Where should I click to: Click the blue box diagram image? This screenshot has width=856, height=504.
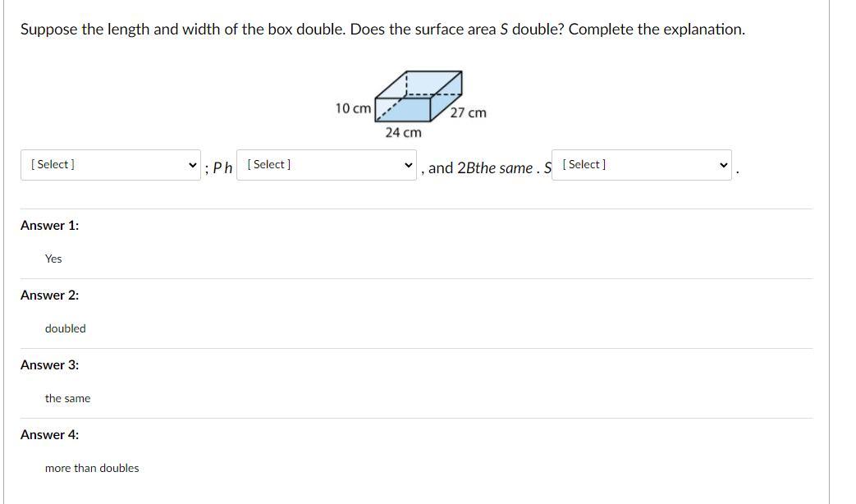418,97
